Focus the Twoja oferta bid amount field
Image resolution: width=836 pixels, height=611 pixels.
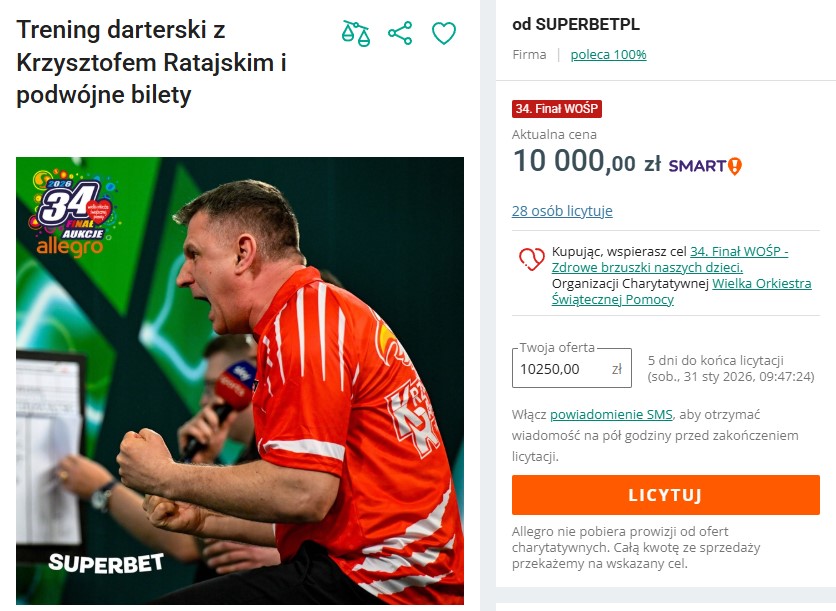(x=572, y=368)
